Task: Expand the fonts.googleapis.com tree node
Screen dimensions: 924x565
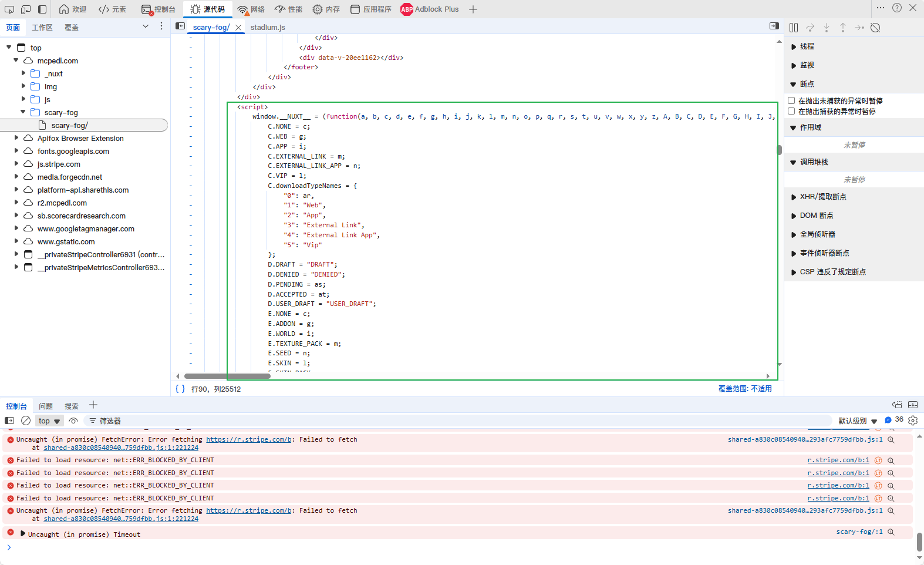Action: click(16, 151)
